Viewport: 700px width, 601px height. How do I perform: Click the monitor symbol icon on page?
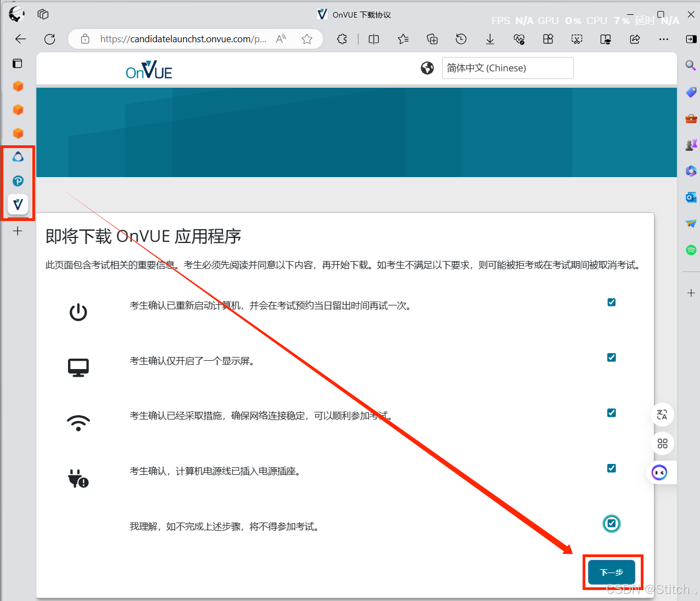tap(78, 368)
